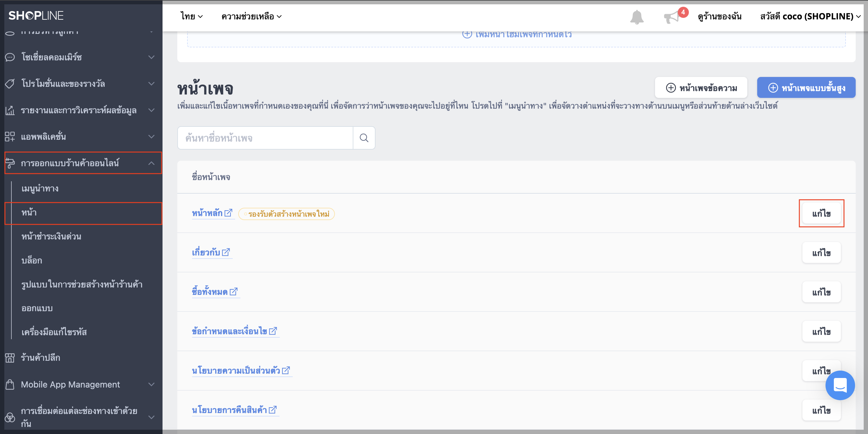
Task: Focus the ค้นหาชื่อหน้าเพจ search field
Action: click(x=265, y=138)
